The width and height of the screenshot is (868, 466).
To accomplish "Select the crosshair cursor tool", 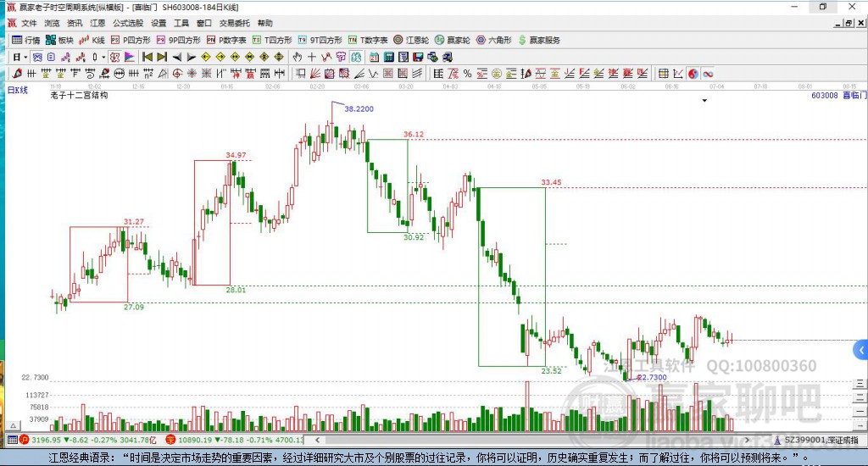I will point(312,57).
